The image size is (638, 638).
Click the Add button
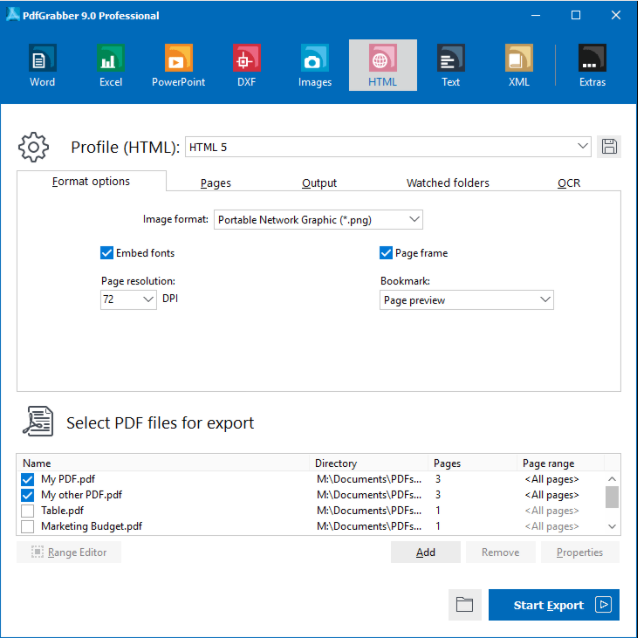(426, 552)
